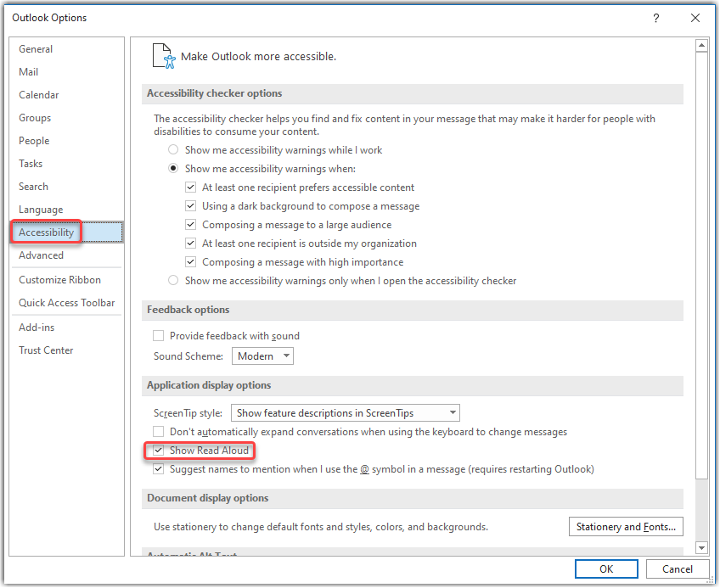The height and width of the screenshot is (588, 720).
Task: Open the Add-ins settings page
Action: (x=37, y=327)
